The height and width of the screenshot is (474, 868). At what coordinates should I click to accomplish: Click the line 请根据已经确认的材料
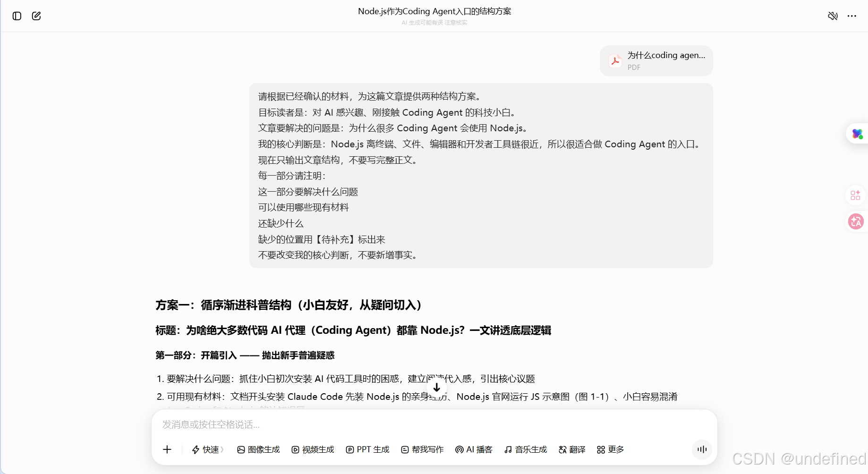point(369,96)
